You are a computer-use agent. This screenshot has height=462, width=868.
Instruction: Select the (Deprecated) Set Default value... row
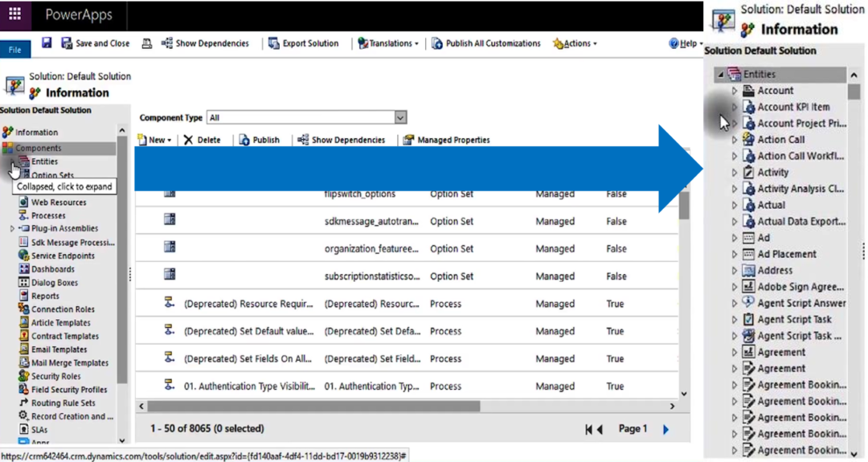[x=407, y=331]
